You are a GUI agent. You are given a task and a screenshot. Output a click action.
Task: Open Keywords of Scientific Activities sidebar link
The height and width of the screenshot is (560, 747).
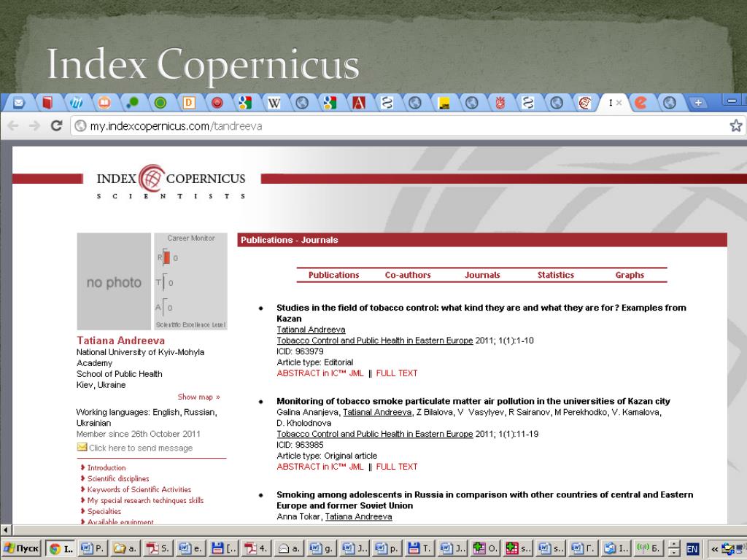coord(139,489)
